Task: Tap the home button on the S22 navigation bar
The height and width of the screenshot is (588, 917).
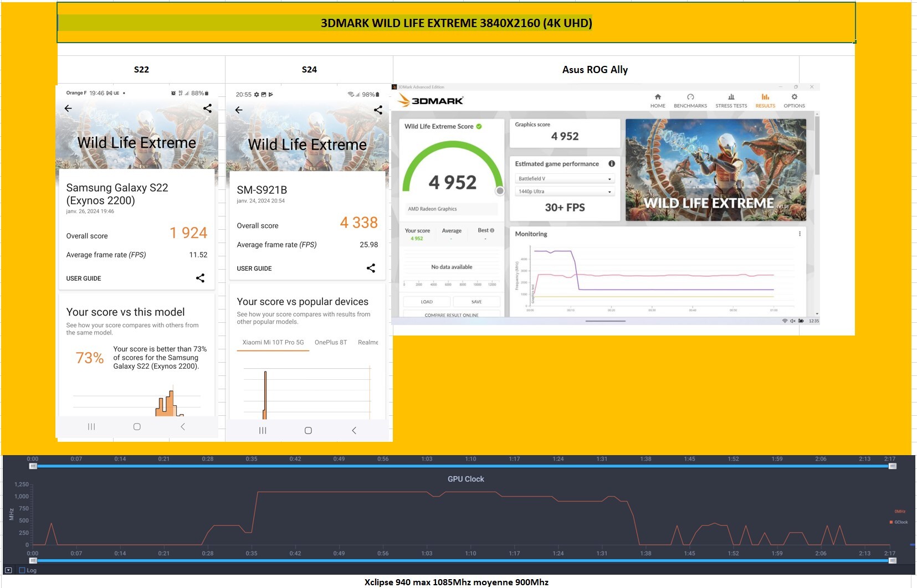Action: 137,426
